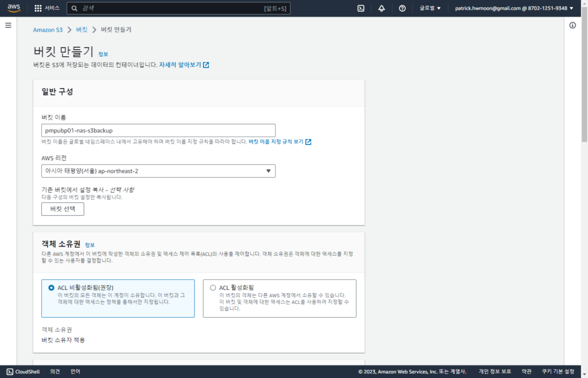This screenshot has height=378, width=588.
Task: Expand the 글로벌 region selector
Action: click(430, 8)
